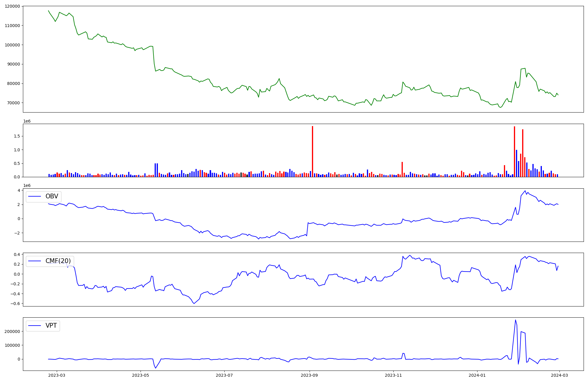The height and width of the screenshot is (382, 588).
Task: Click the CMF(20) legend label
Action: click(x=58, y=261)
